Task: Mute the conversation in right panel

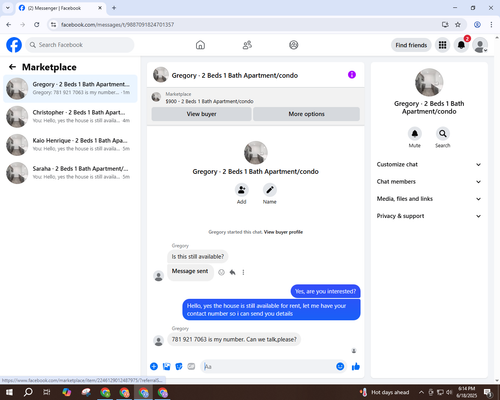Action: pos(415,134)
